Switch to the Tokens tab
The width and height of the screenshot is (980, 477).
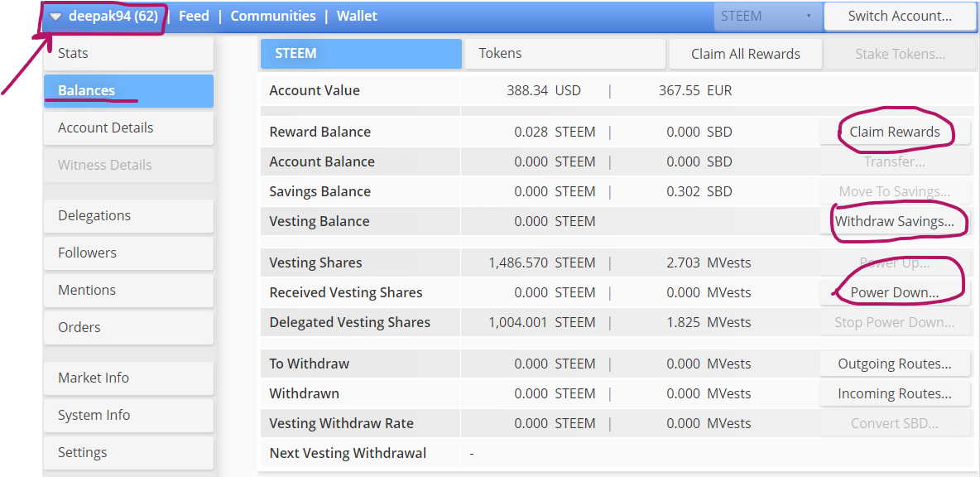[564, 54]
